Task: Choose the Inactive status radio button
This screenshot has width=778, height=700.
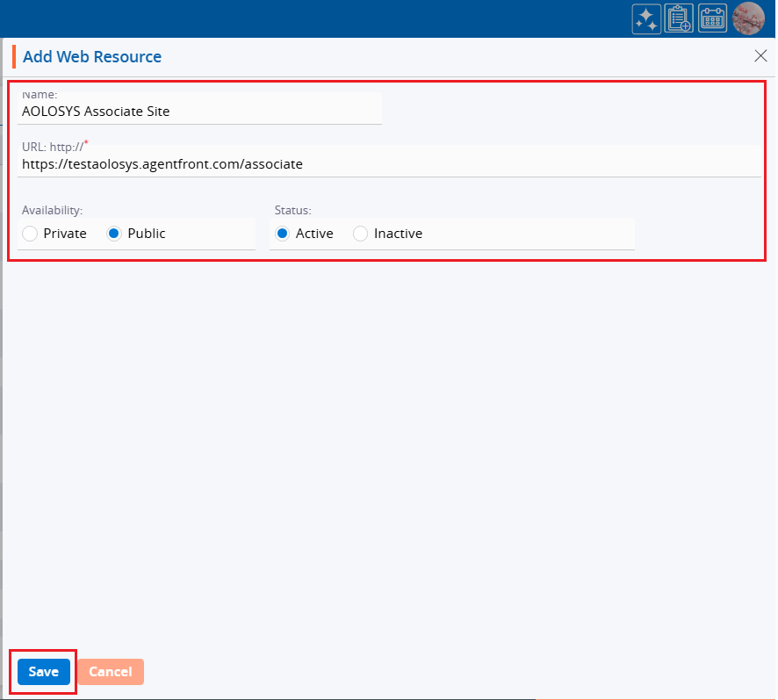Action: click(x=360, y=234)
